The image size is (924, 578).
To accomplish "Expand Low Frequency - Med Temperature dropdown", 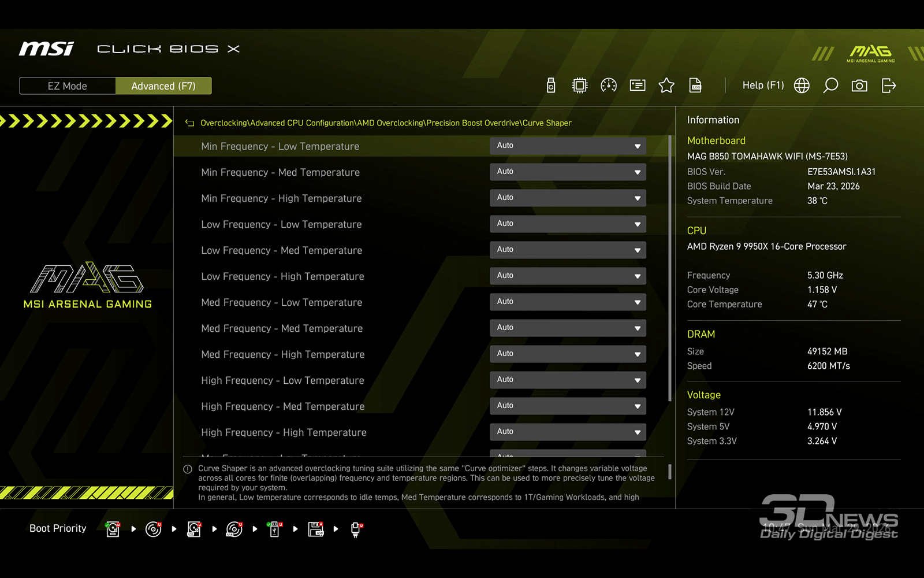I will click(568, 250).
